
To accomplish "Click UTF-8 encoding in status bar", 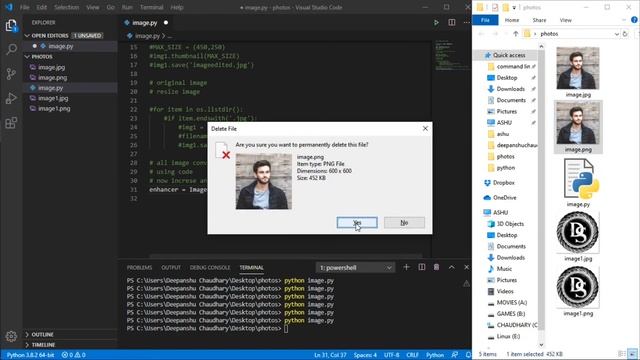I will tap(391, 355).
